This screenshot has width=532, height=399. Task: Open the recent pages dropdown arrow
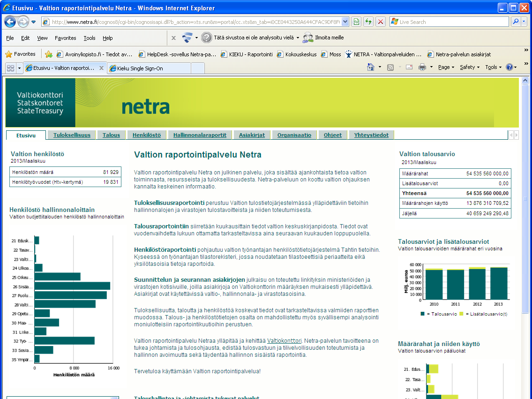(x=34, y=22)
